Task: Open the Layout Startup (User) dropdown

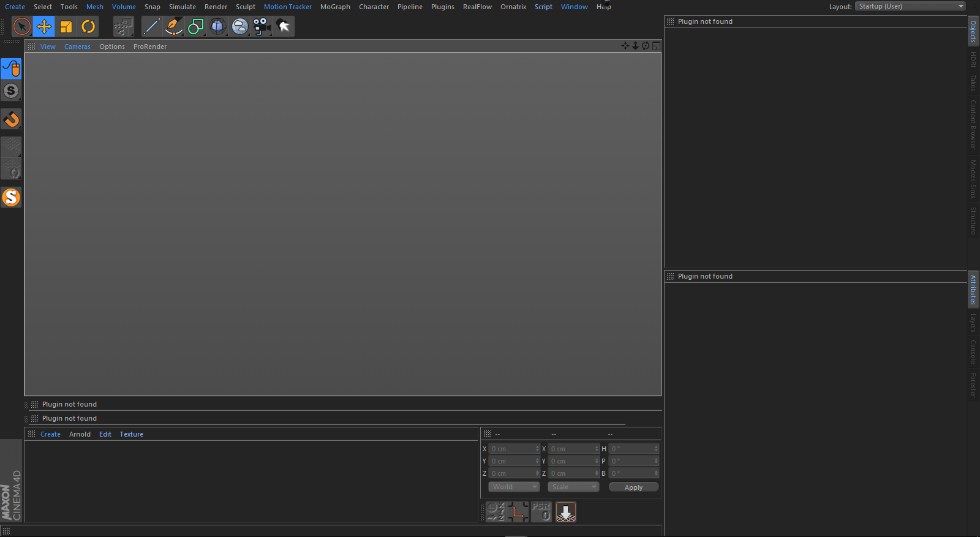Action: [x=910, y=6]
